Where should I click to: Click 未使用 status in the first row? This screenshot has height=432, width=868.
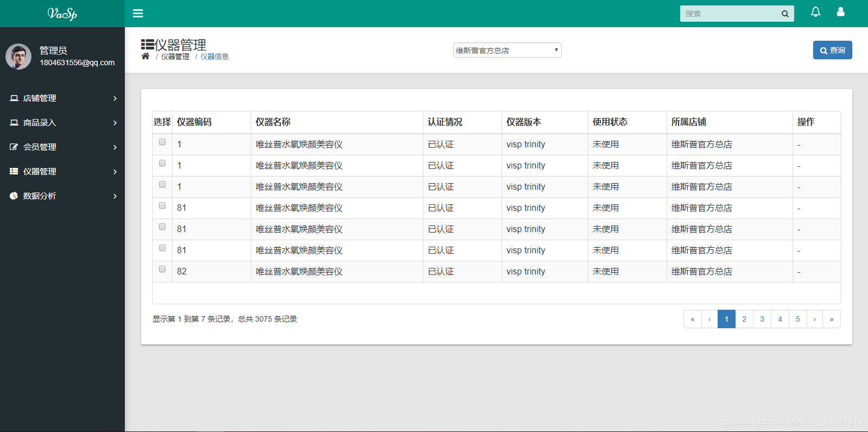pyautogui.click(x=606, y=144)
